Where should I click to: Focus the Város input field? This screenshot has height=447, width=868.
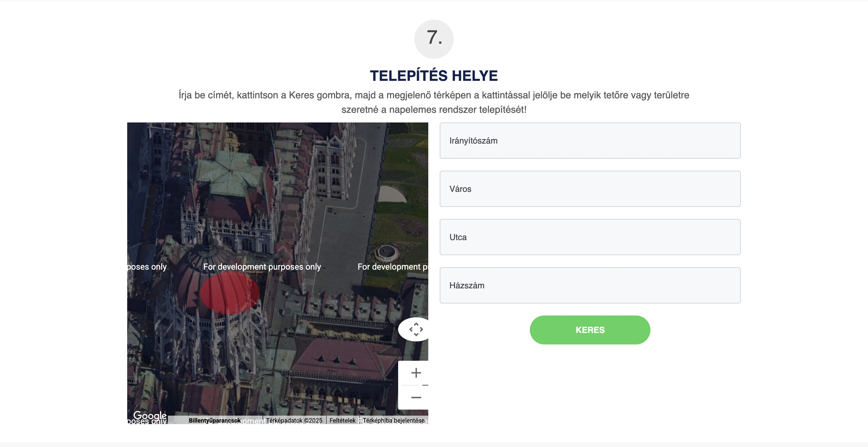coord(590,189)
